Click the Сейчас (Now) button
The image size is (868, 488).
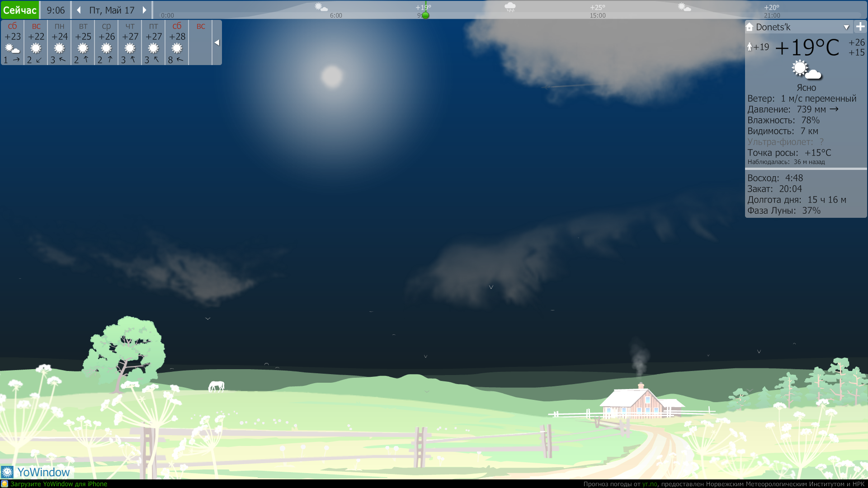(20, 10)
